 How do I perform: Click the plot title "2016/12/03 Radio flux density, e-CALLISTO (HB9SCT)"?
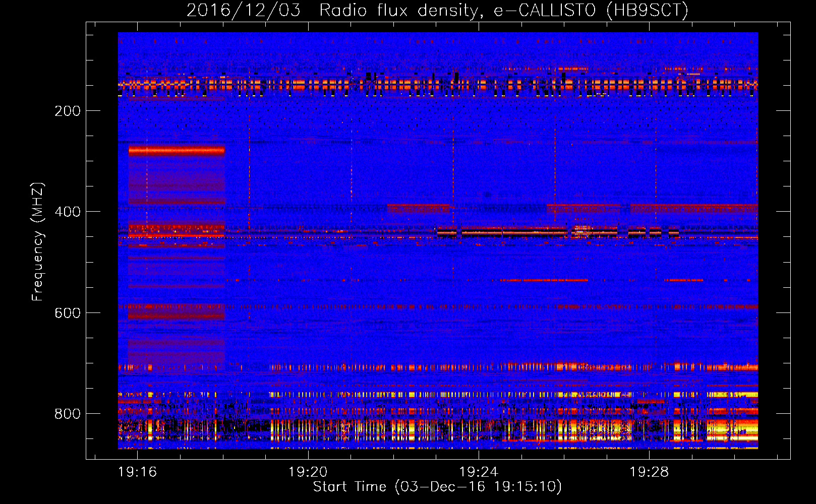437,10
